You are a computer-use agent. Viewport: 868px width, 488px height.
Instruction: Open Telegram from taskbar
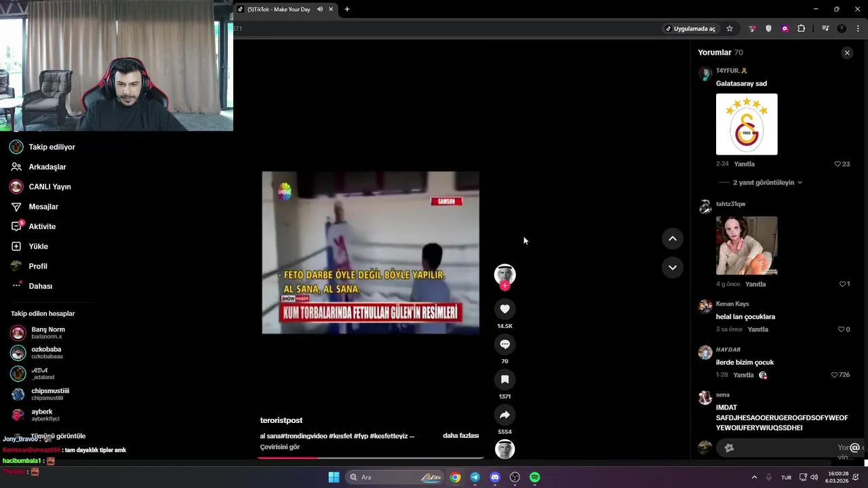point(475,477)
